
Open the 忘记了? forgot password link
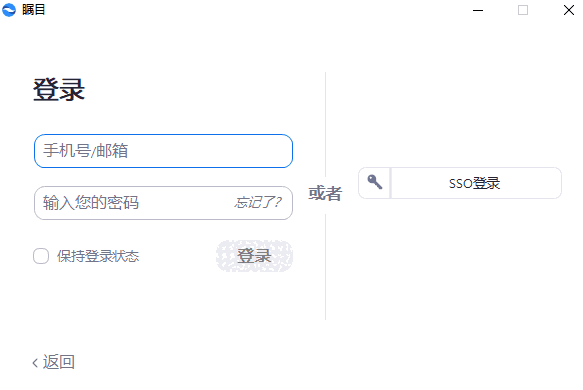(258, 203)
